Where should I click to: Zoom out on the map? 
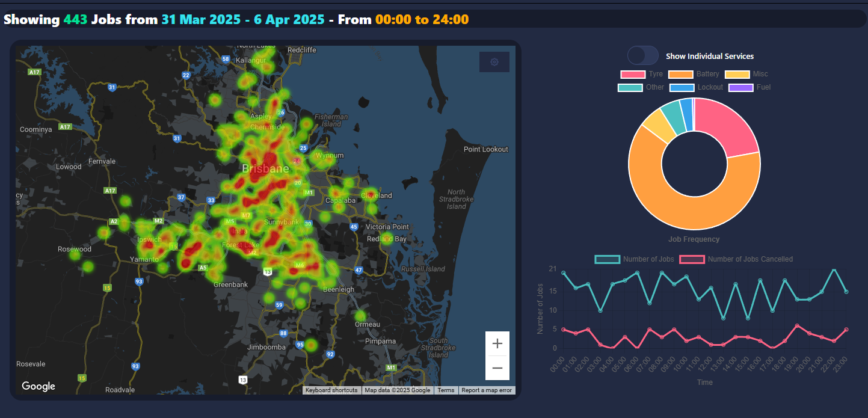(x=497, y=368)
